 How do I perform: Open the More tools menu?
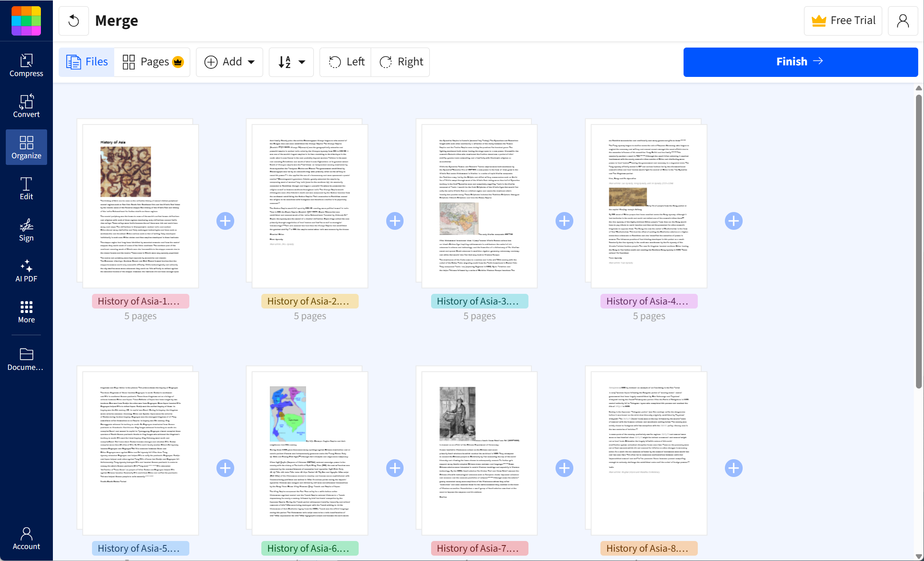tap(26, 312)
